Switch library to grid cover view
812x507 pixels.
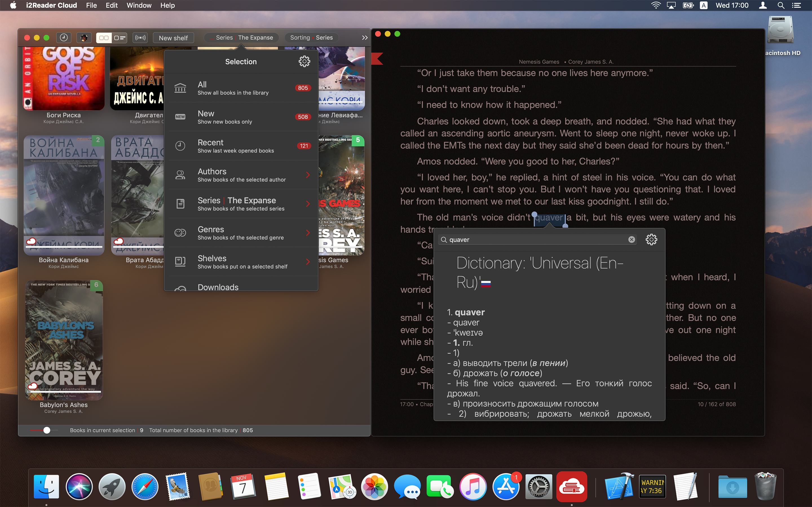[x=104, y=37]
